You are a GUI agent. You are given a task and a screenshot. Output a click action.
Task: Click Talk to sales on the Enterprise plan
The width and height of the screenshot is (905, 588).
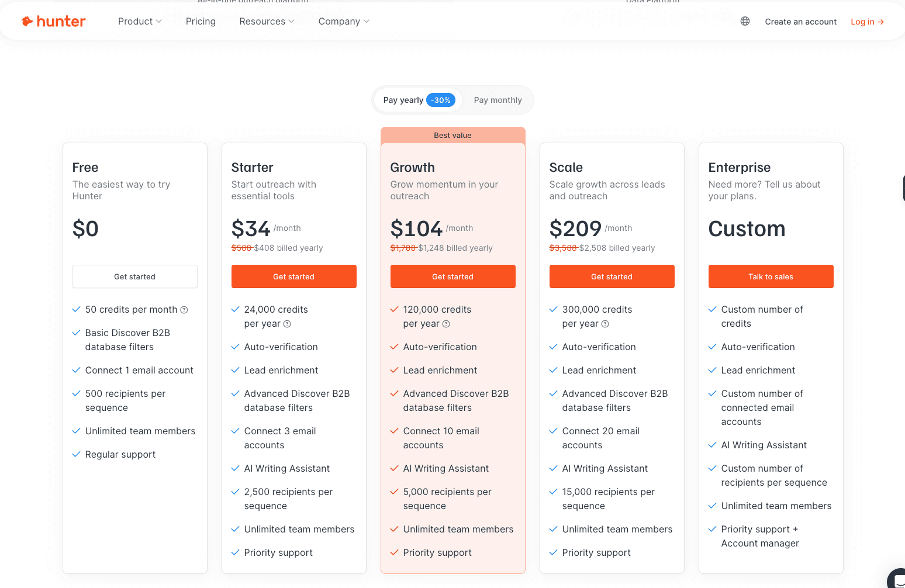(x=771, y=276)
